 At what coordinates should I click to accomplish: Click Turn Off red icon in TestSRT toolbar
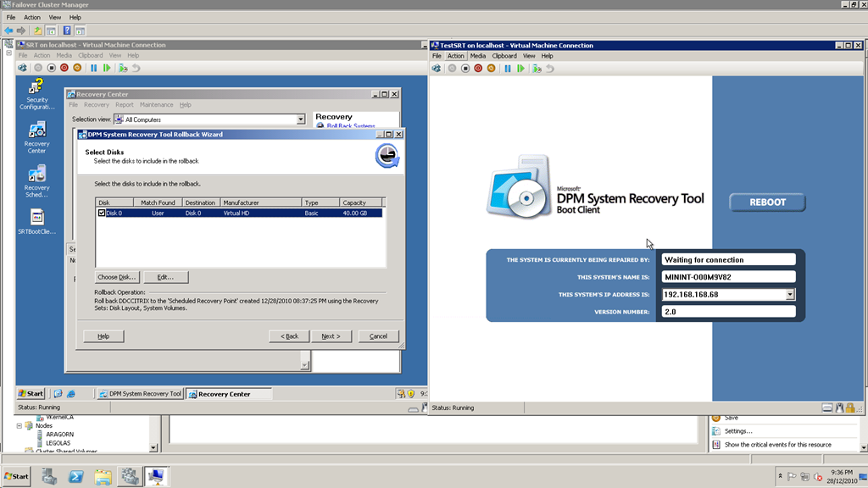[478, 69]
